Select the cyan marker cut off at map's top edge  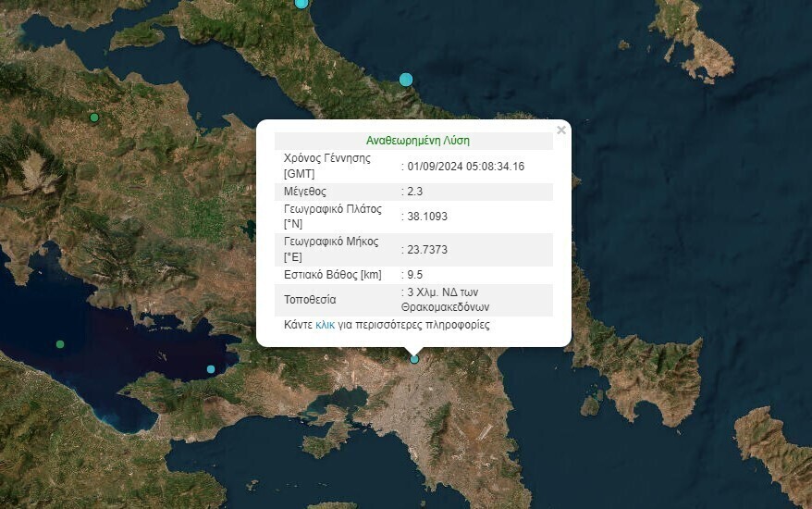[301, 3]
